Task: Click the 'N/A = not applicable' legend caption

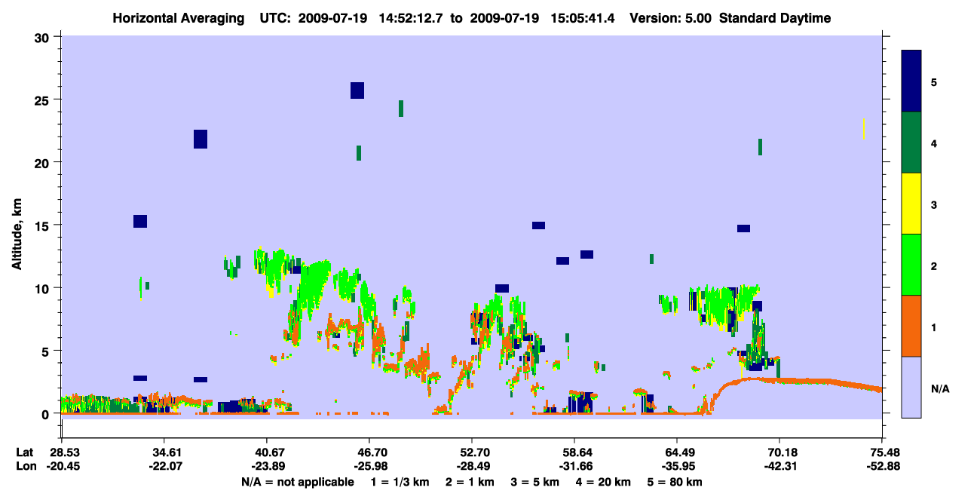Action: pyautogui.click(x=297, y=482)
